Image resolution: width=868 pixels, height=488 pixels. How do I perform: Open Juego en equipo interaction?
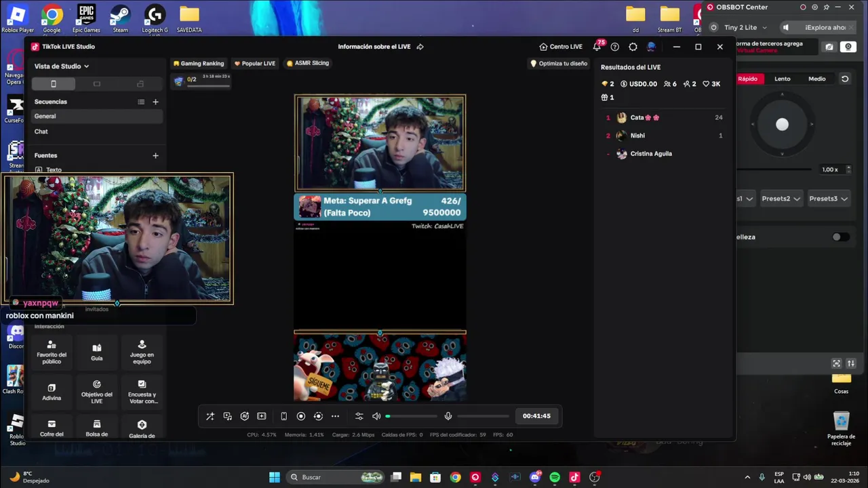click(x=142, y=352)
